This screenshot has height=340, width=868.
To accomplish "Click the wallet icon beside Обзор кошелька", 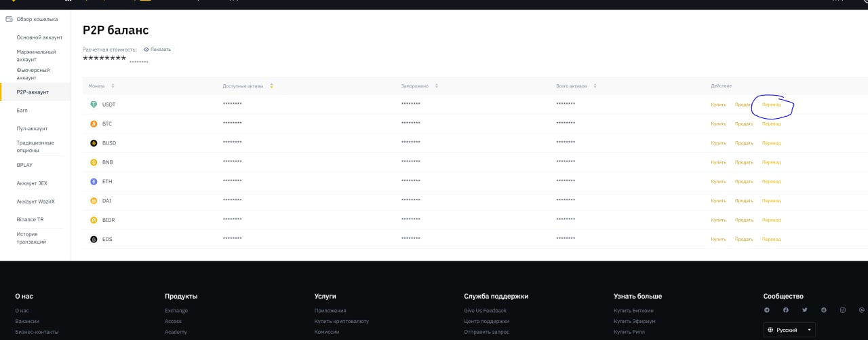I will tap(9, 19).
